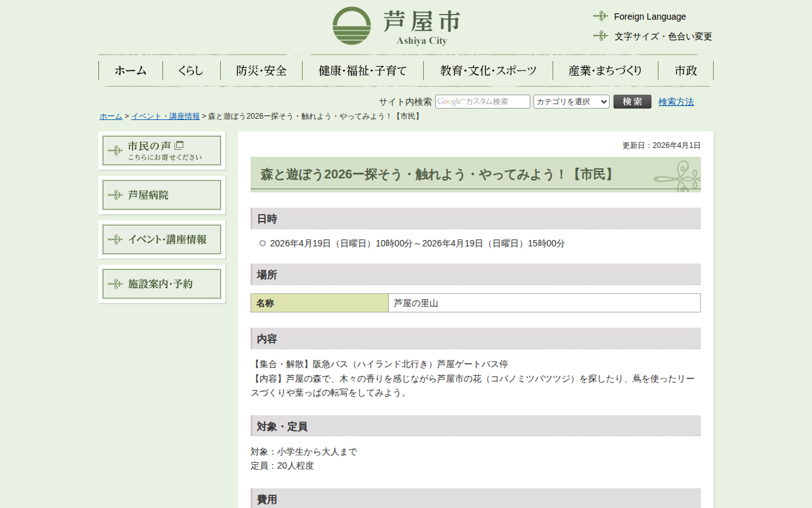Open the ホーム navigation menu

coord(131,70)
